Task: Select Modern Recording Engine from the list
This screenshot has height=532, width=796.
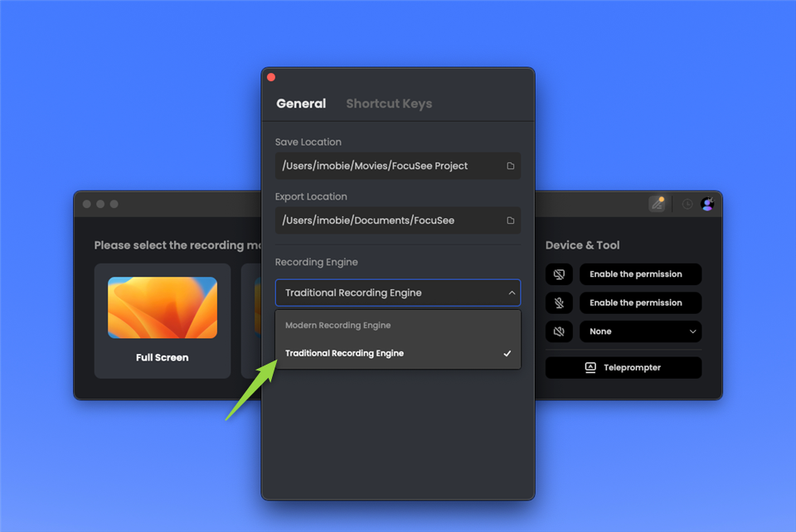Action: pyautogui.click(x=337, y=325)
